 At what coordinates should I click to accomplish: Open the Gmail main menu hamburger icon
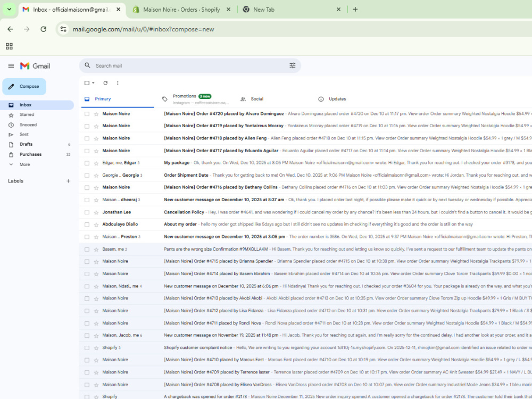click(11, 66)
